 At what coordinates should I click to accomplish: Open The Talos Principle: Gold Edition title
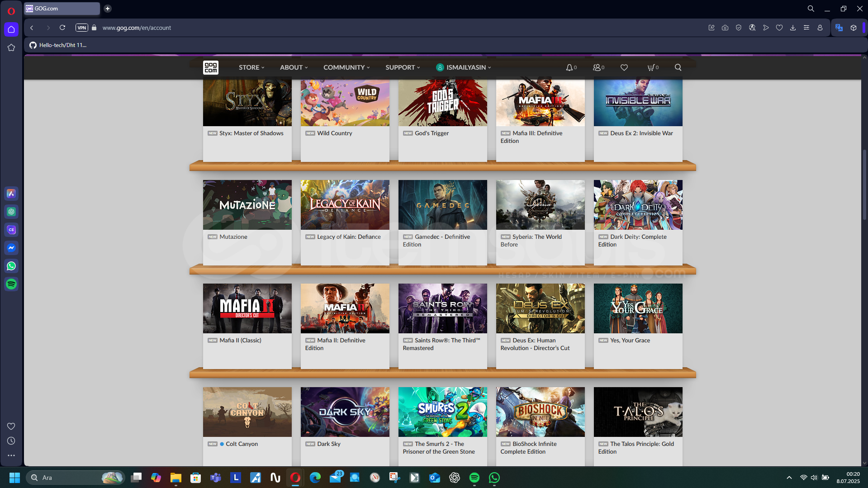point(636,448)
